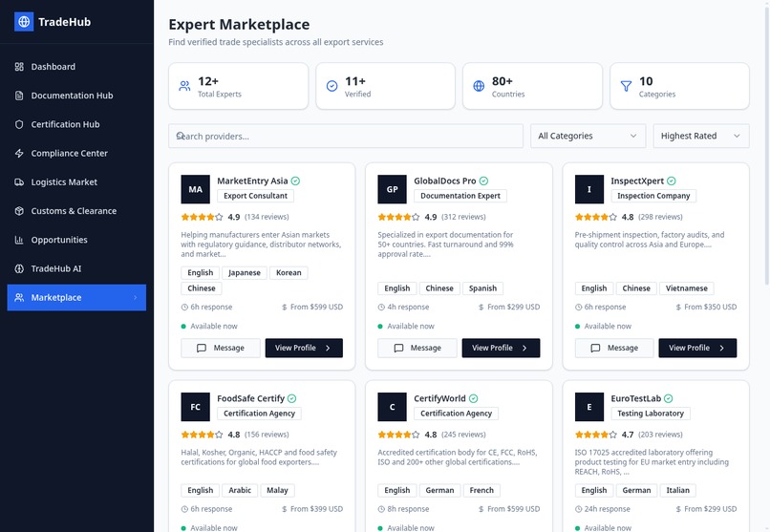The height and width of the screenshot is (532, 770).
Task: Click the clock icon beside GlobalDocs 4h response
Action: click(x=381, y=308)
